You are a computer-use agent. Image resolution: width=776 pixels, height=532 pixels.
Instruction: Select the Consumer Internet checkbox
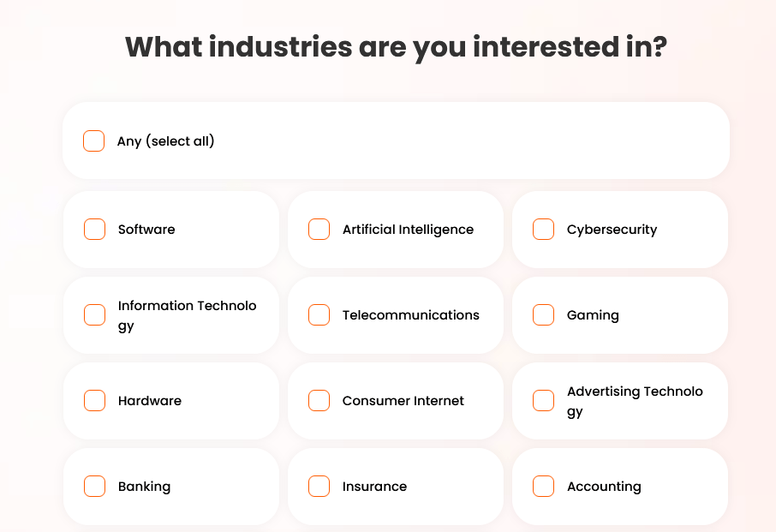click(x=319, y=400)
